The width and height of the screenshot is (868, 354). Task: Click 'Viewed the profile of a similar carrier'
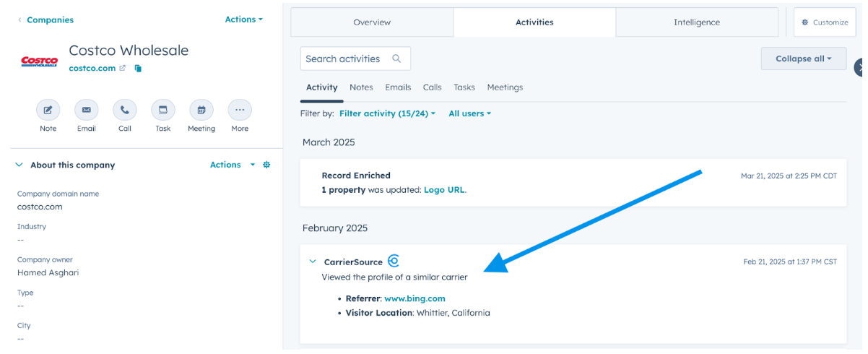[394, 277]
